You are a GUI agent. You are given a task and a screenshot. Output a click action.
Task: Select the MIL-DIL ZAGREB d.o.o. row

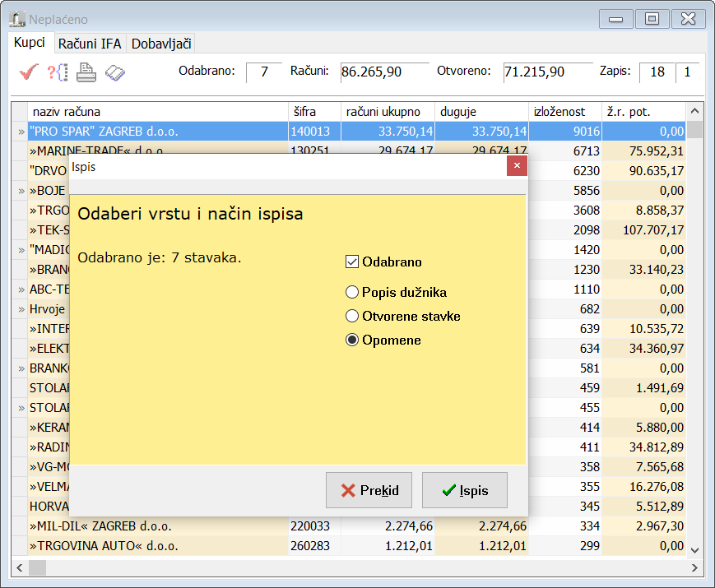click(x=156, y=526)
